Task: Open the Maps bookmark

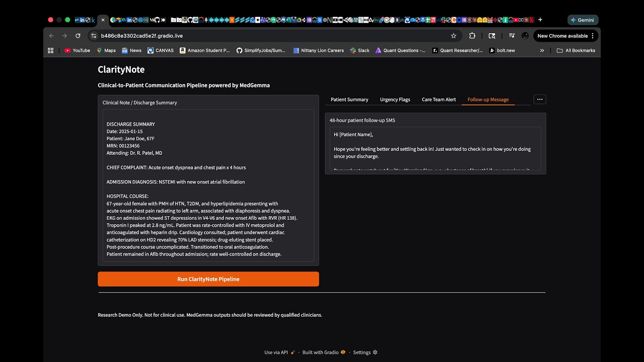Action: coord(106,50)
